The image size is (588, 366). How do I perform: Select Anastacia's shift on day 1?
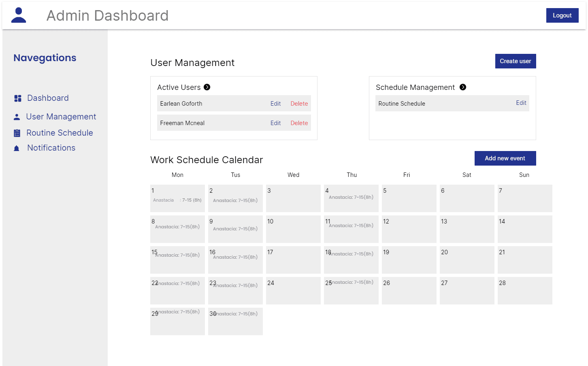[x=177, y=200]
